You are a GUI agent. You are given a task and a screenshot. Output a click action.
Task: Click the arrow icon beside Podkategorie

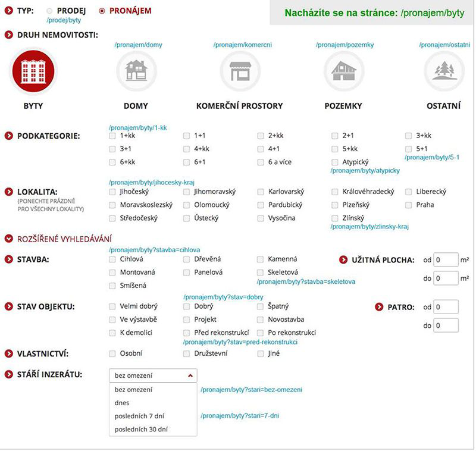[9, 136]
